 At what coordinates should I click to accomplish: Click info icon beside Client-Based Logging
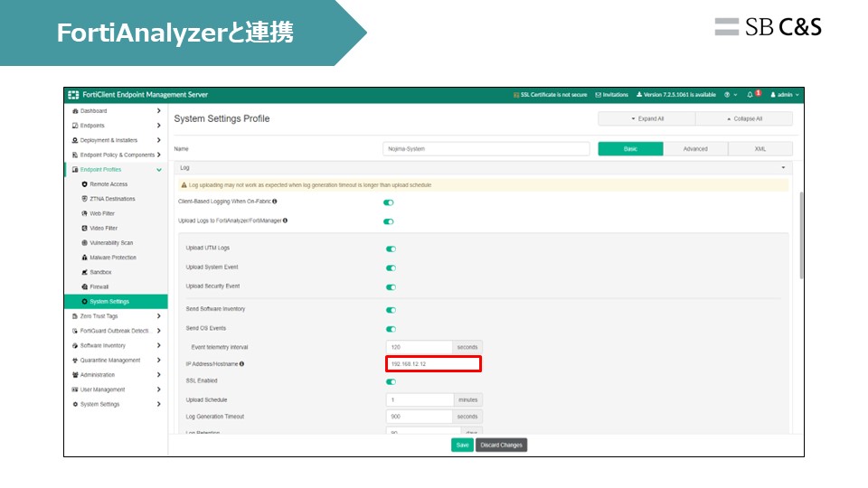pyautogui.click(x=275, y=202)
